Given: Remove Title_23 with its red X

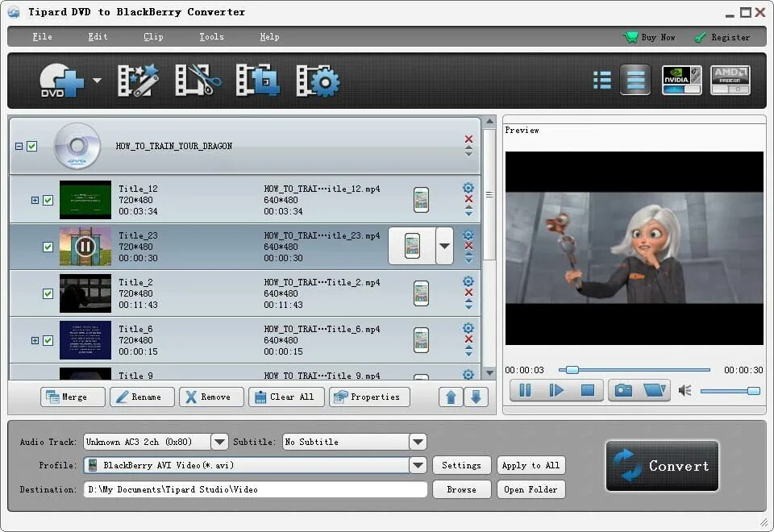Looking at the screenshot, I should [x=468, y=246].
